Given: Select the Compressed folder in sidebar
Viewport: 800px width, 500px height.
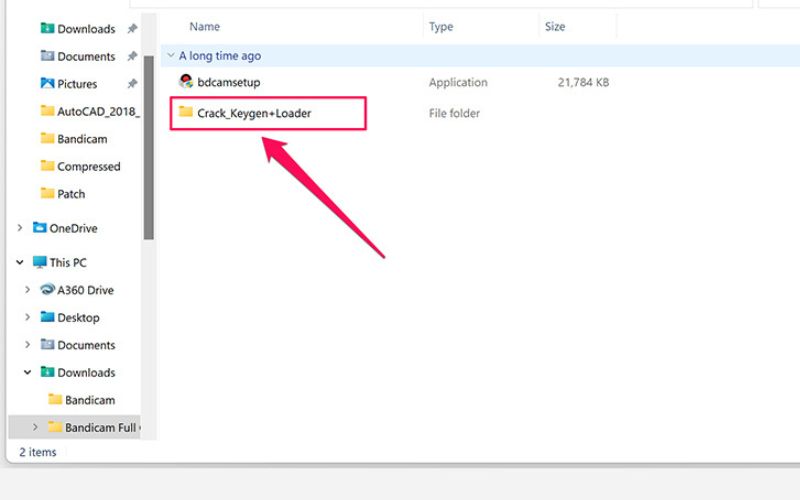Looking at the screenshot, I should pyautogui.click(x=81, y=166).
